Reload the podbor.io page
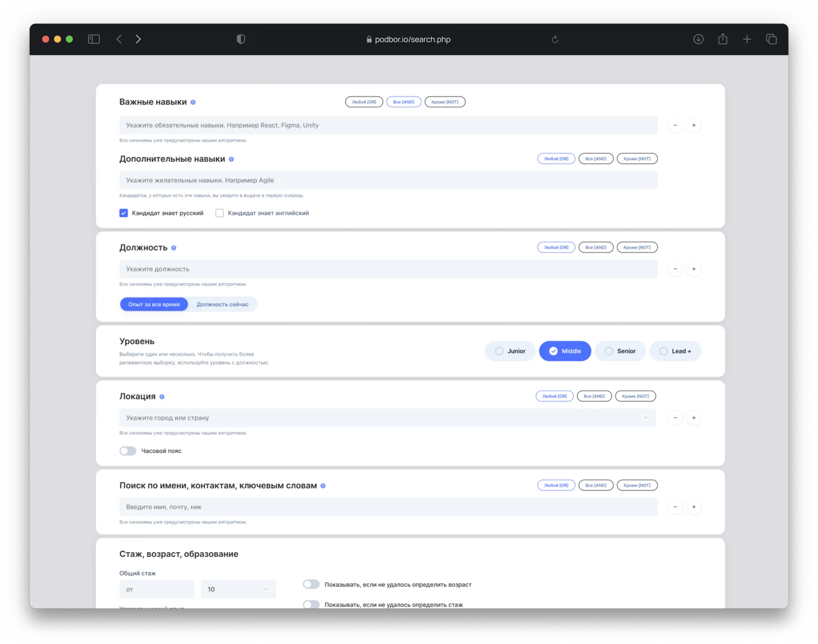This screenshot has width=818, height=644. coord(555,39)
